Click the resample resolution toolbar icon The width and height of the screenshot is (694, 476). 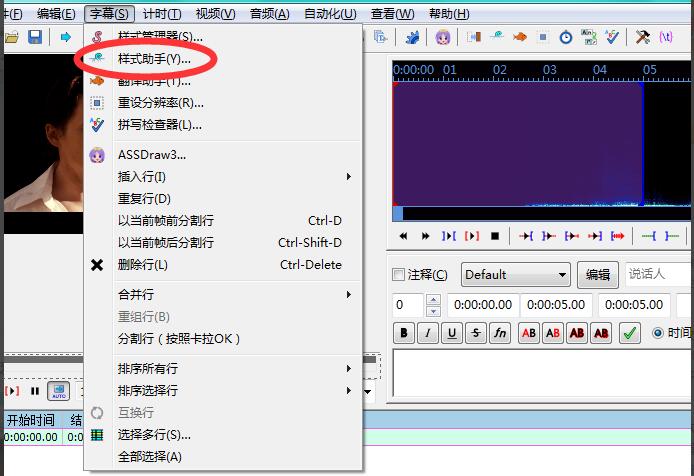pos(543,37)
